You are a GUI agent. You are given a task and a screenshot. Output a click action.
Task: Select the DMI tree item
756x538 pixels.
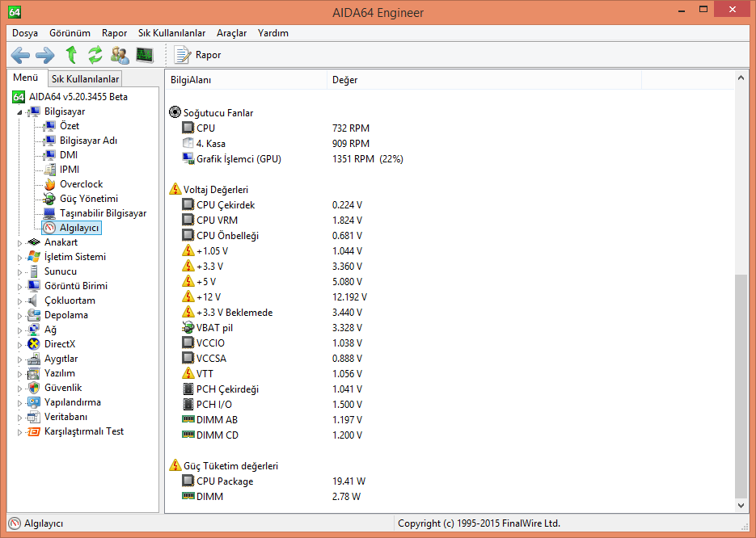[69, 155]
